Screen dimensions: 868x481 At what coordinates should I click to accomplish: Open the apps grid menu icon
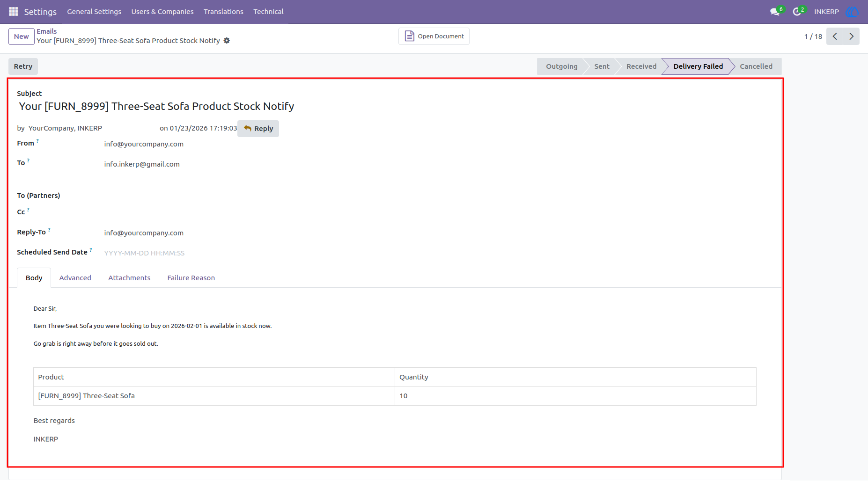[14, 11]
